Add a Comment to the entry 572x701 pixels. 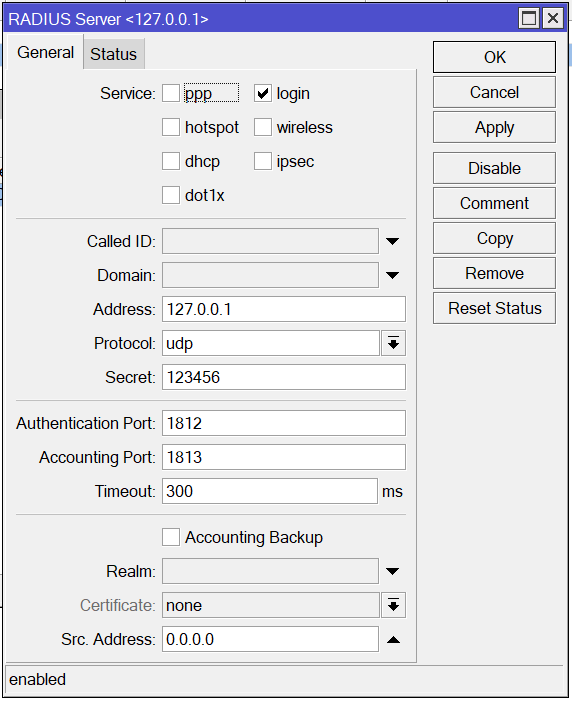(x=494, y=203)
